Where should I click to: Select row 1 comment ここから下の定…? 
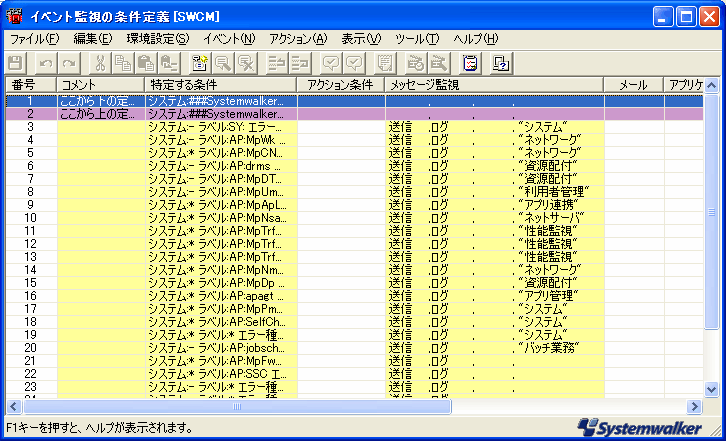point(100,101)
